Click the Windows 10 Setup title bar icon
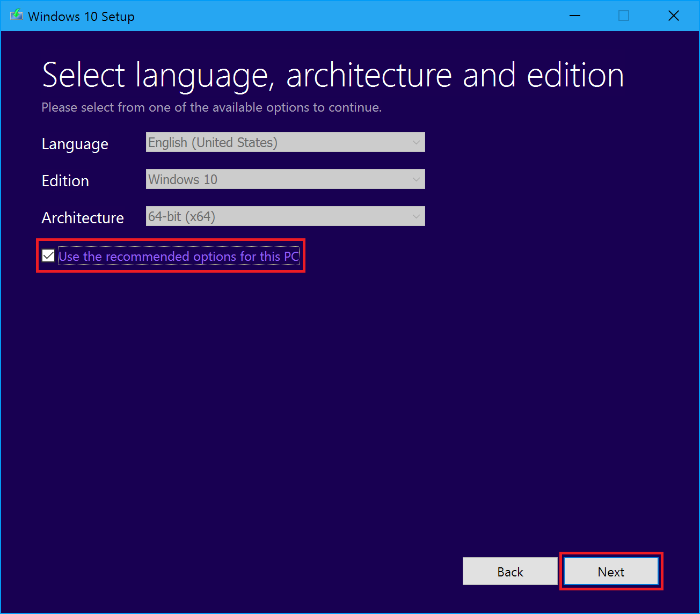Screen dimensions: 700x614 17,16
